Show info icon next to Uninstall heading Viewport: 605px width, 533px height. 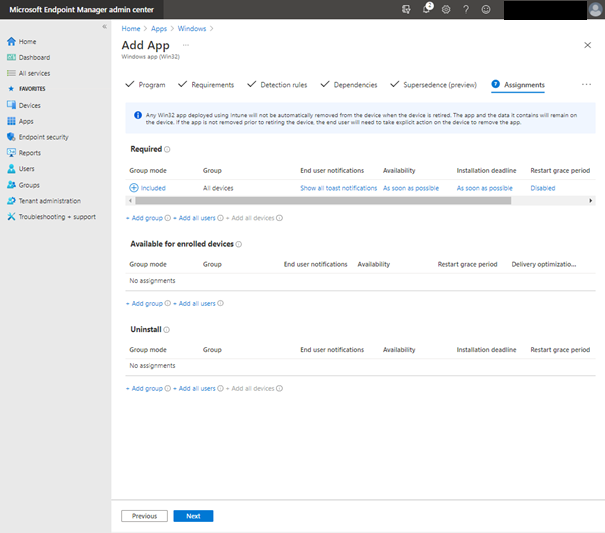pos(166,330)
